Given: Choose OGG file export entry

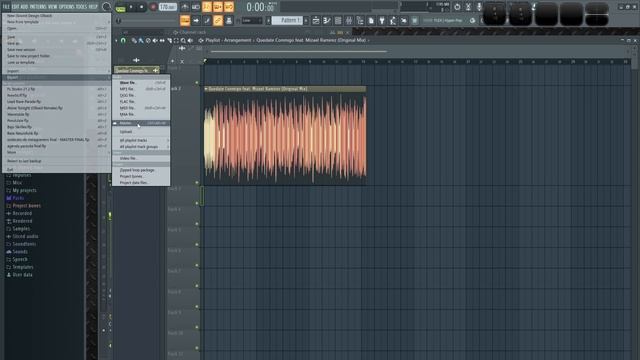Looking at the screenshot, I should 141,95.
